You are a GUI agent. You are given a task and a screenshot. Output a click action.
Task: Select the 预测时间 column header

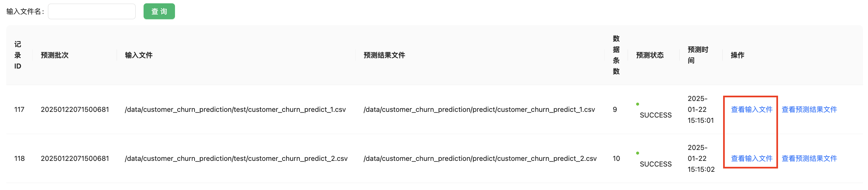(x=698, y=55)
